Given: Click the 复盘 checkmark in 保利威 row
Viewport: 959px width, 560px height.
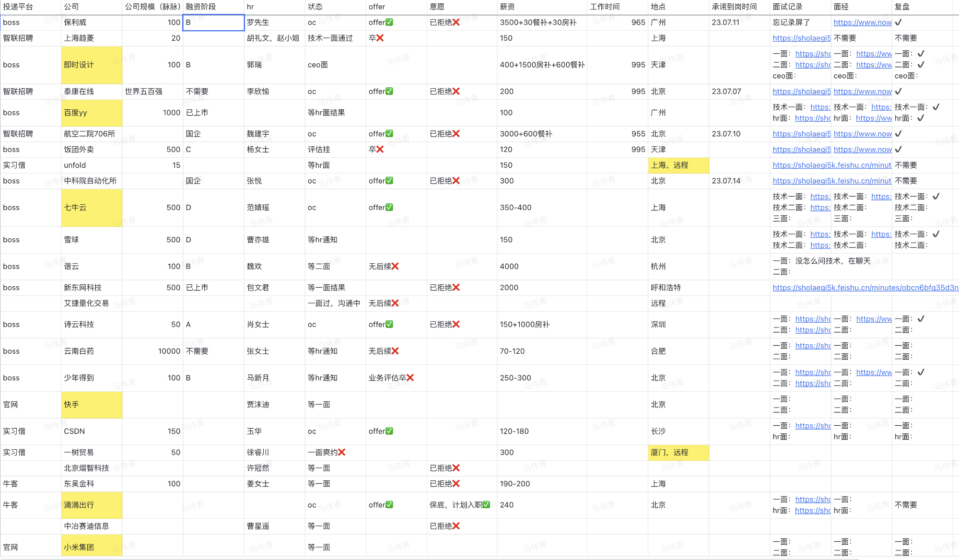Looking at the screenshot, I should click(899, 23).
